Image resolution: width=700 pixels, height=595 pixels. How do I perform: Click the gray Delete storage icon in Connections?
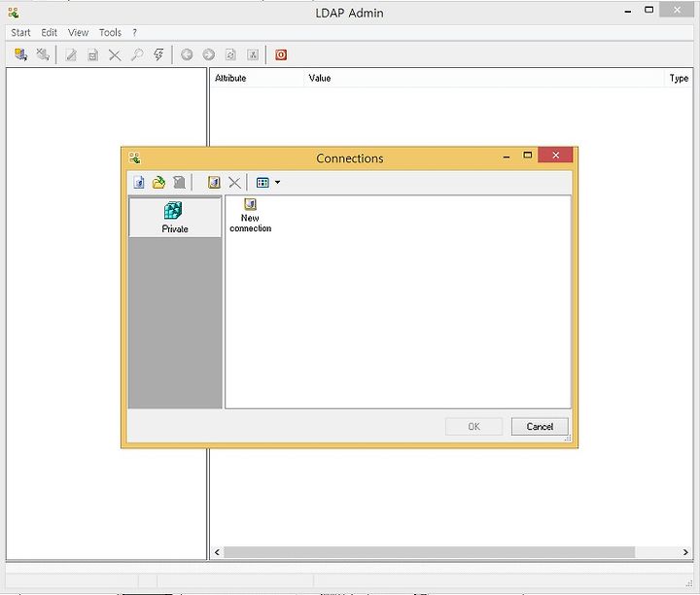[x=179, y=182]
